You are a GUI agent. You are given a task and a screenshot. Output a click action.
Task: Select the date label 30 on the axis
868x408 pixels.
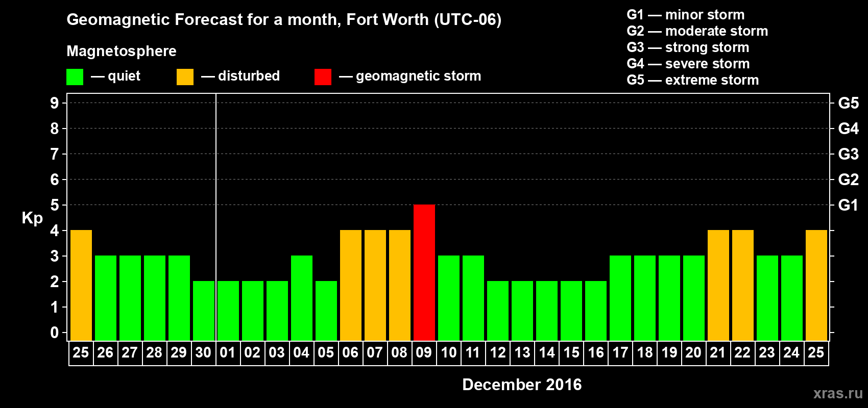203,353
